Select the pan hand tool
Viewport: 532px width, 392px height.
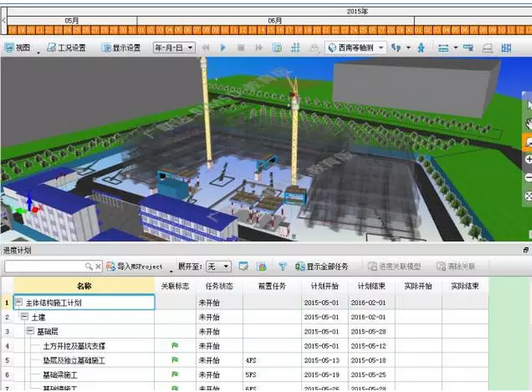click(x=526, y=123)
